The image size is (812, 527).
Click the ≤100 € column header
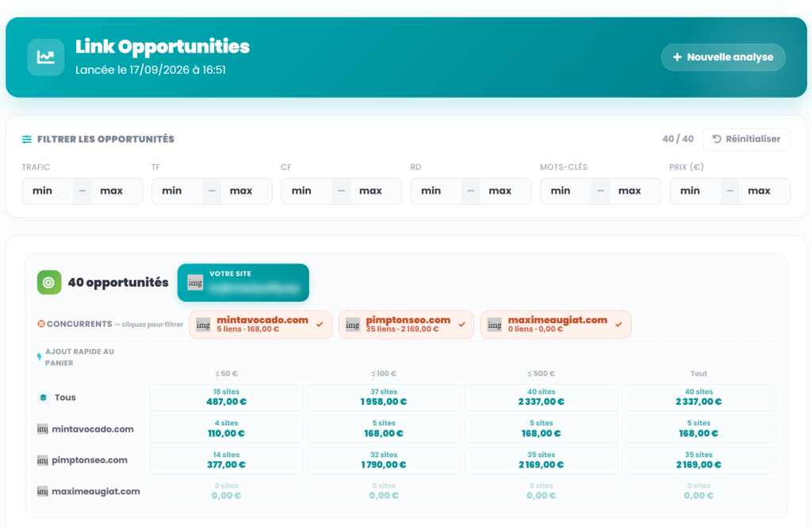(x=384, y=374)
